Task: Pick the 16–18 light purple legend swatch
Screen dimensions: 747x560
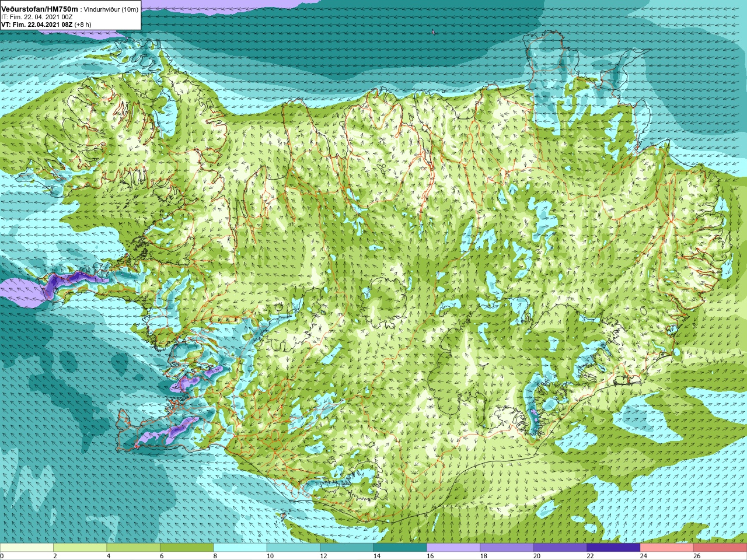Action: pyautogui.click(x=453, y=548)
